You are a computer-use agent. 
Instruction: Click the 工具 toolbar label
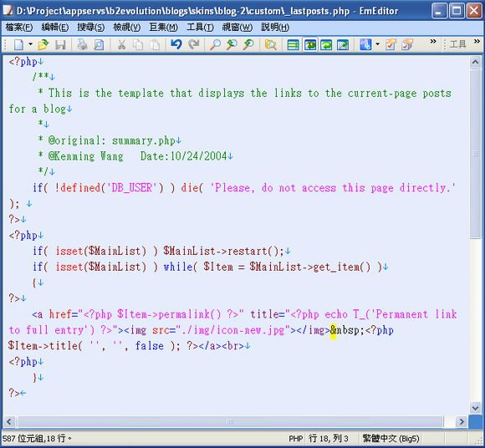(457, 44)
